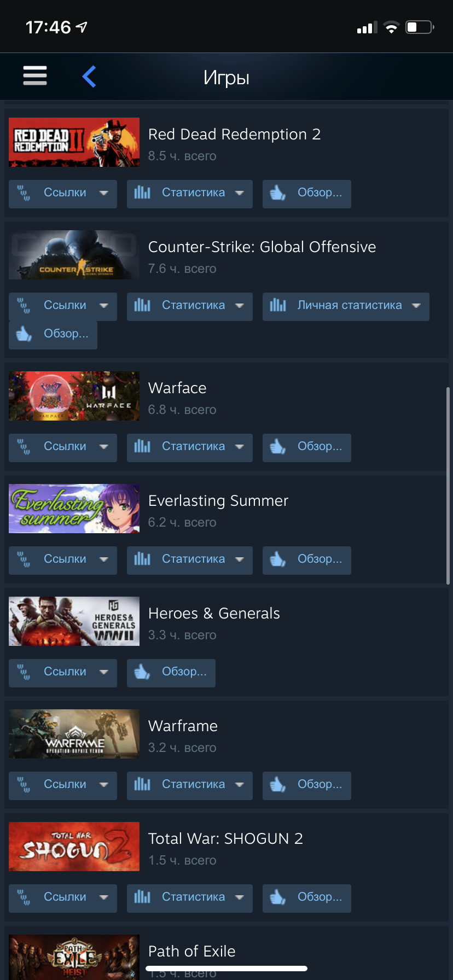
Task: Open the Warface game title link
Action: coord(177,388)
